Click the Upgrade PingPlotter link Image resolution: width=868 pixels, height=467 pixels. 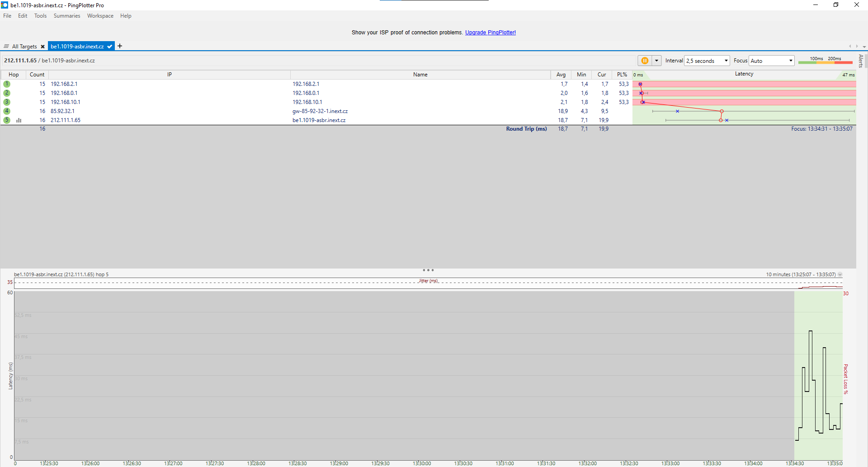click(490, 33)
